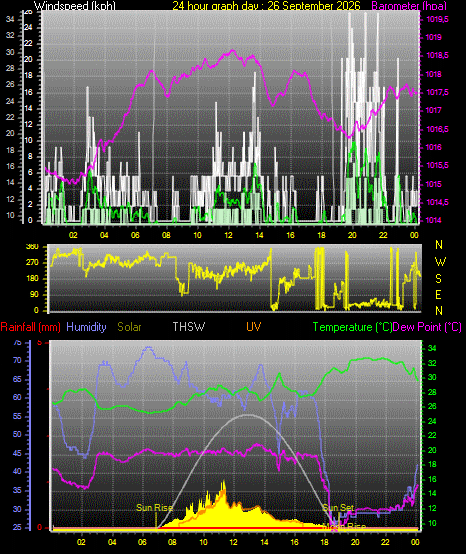Click the Sun Set marker label
Screen dimensions: 466x554
pyautogui.click(x=338, y=508)
